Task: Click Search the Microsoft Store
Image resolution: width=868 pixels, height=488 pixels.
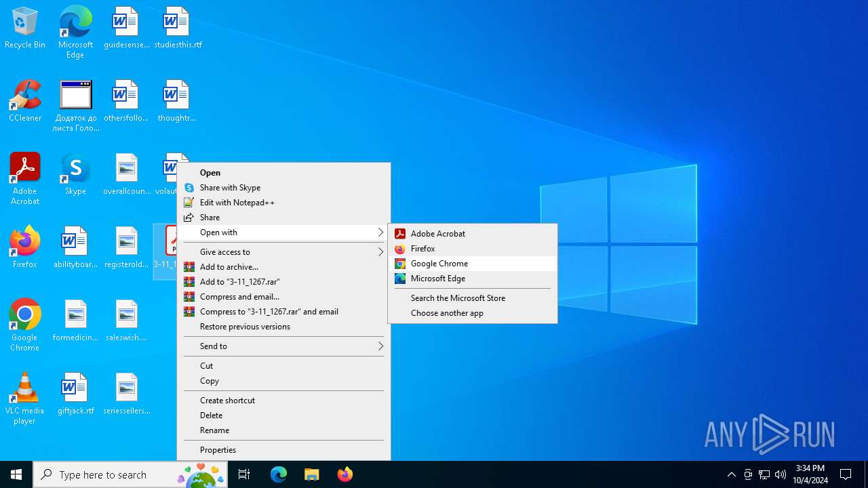Action: 473,298
